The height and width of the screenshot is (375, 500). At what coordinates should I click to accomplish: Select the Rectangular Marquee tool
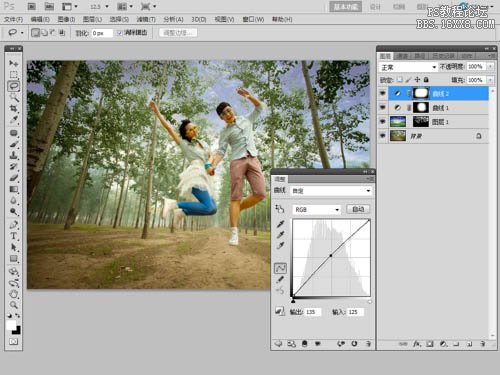pos(14,75)
